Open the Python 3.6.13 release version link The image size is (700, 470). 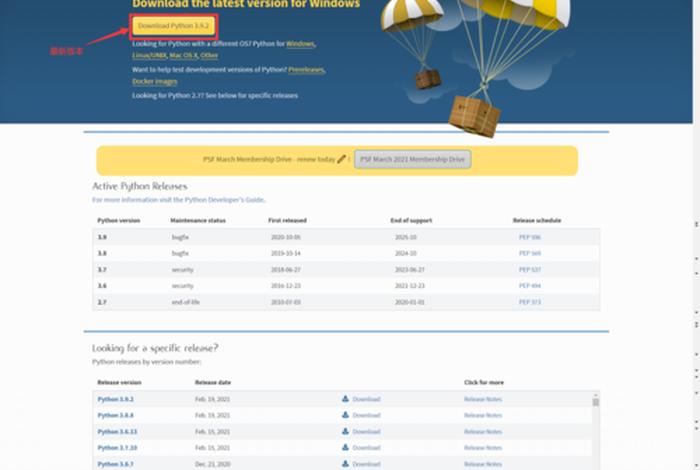(x=117, y=432)
